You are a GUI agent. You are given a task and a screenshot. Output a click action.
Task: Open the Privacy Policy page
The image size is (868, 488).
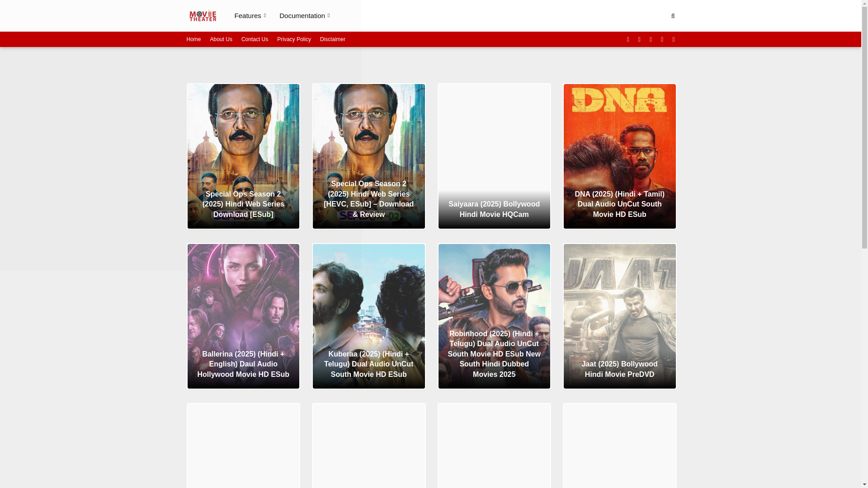[294, 39]
